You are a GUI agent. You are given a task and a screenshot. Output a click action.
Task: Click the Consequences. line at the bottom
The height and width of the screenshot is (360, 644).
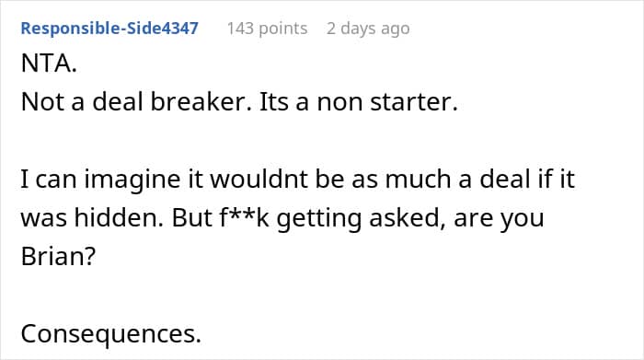(x=111, y=334)
